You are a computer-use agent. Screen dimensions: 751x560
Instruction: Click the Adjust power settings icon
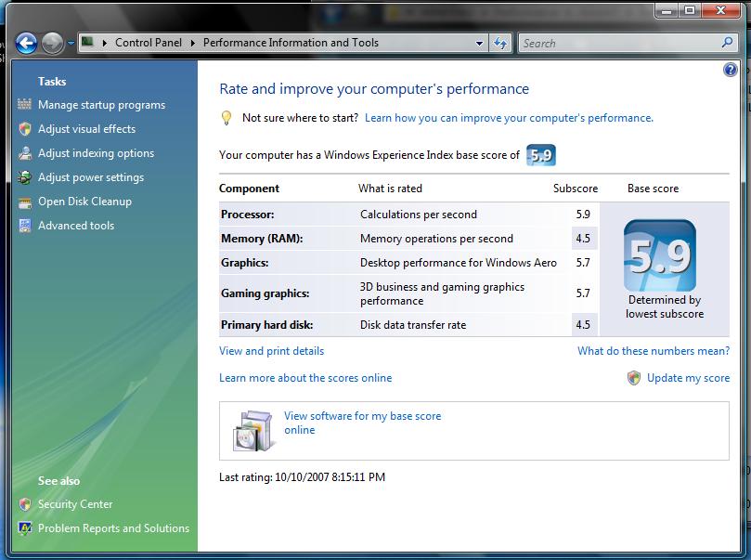(x=24, y=177)
